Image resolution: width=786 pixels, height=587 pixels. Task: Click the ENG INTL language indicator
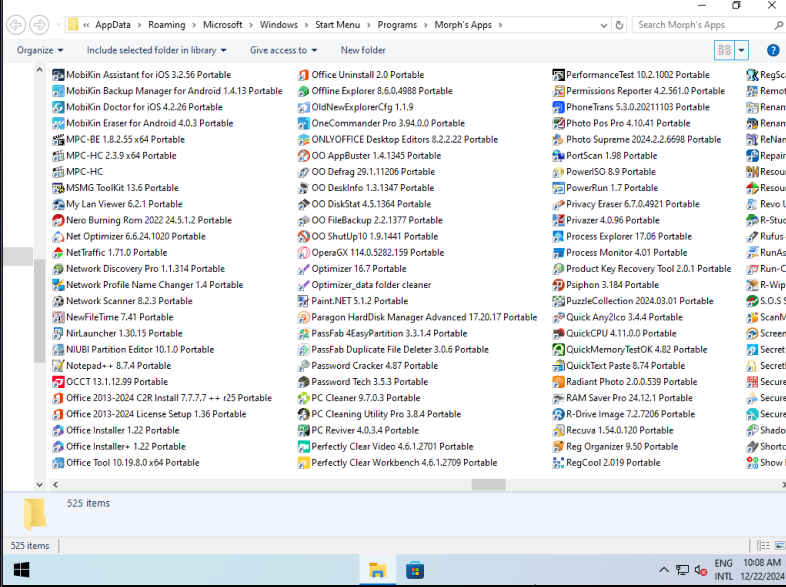point(723,569)
